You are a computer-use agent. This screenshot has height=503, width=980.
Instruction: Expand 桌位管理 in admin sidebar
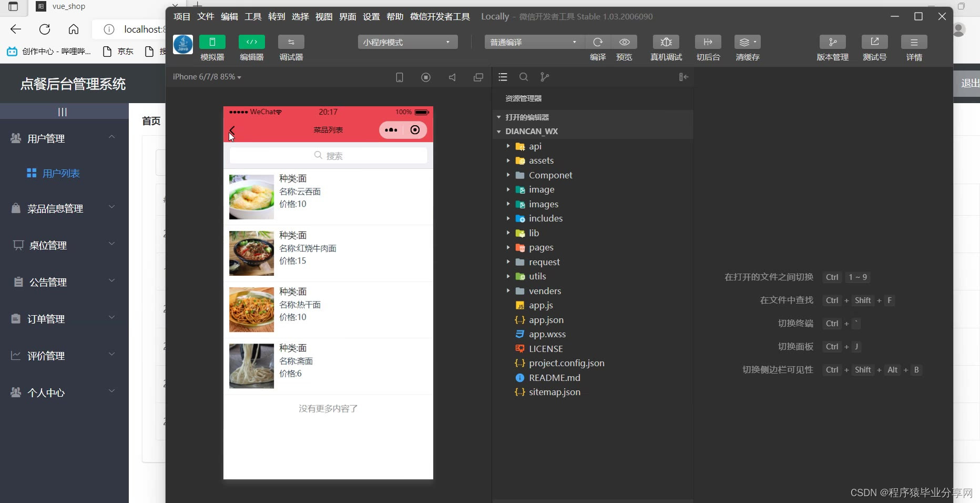tap(64, 245)
